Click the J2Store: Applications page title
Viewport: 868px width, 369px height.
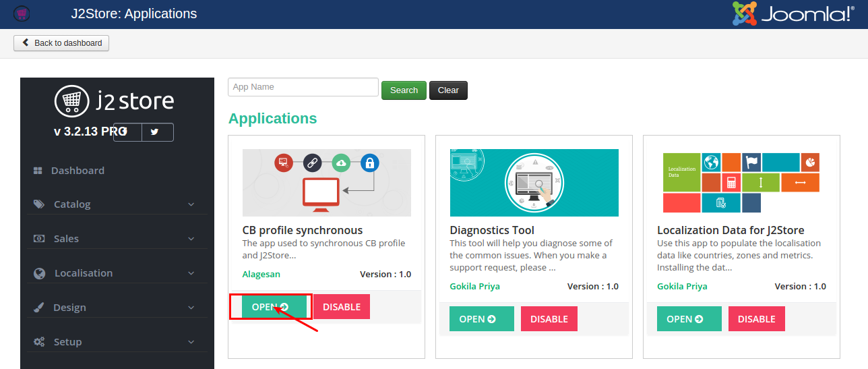tap(134, 13)
